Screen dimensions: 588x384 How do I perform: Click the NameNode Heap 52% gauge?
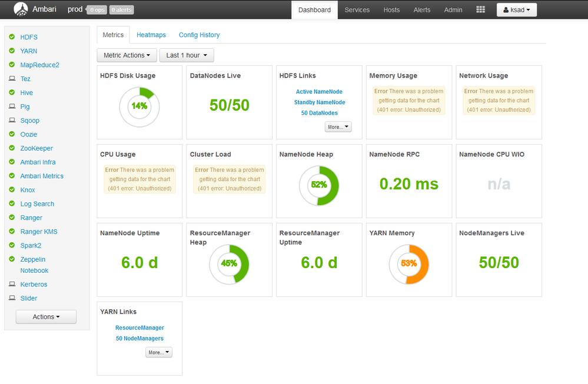tap(319, 186)
